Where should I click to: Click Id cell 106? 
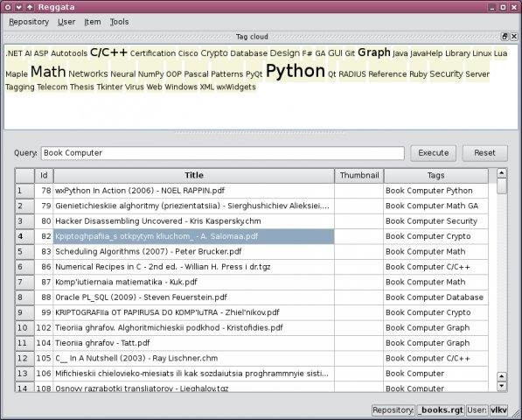tap(44, 374)
